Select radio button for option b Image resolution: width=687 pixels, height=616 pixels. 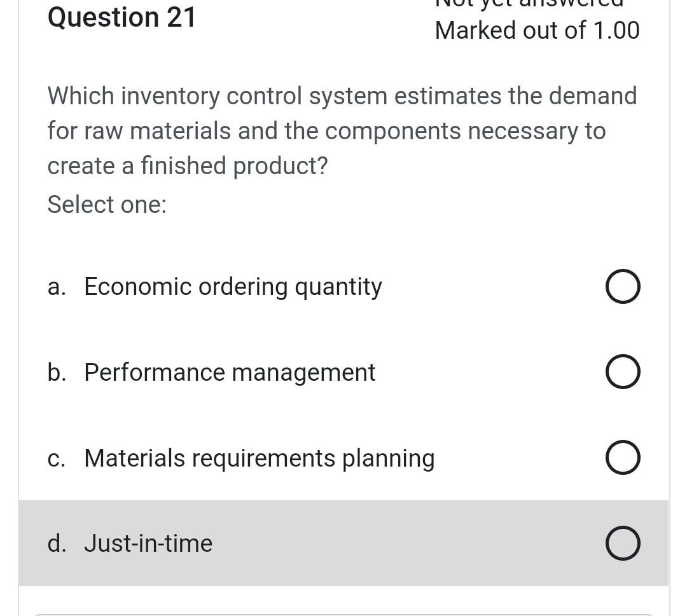coord(622,371)
